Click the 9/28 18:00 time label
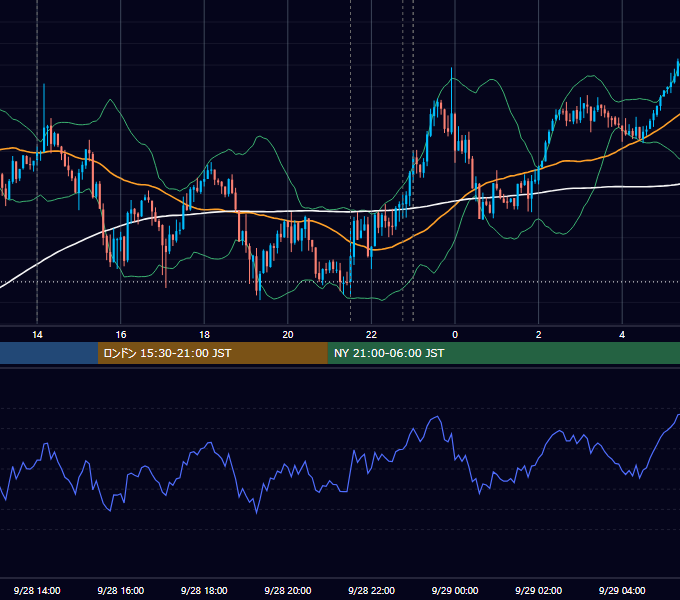680x600 pixels. pos(204,590)
